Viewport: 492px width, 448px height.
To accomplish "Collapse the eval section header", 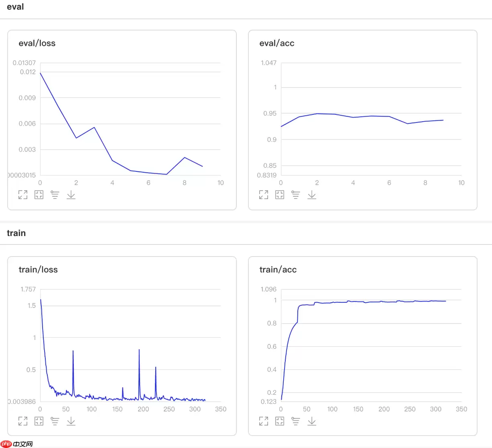I will pyautogui.click(x=15, y=7).
